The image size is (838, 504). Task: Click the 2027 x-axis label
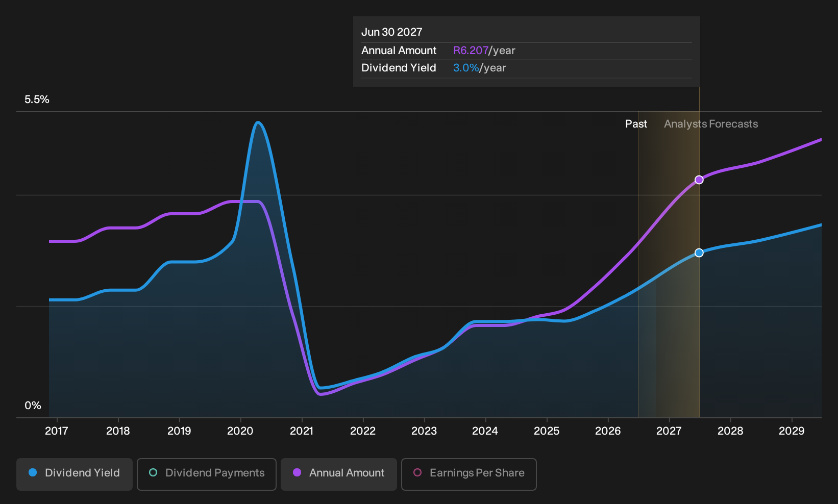coord(669,431)
